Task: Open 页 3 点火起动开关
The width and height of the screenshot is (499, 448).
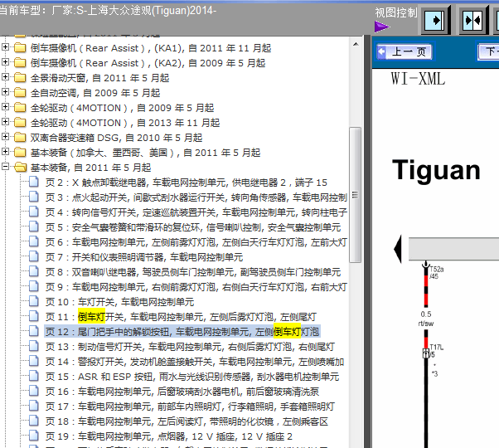Action: click(x=196, y=197)
